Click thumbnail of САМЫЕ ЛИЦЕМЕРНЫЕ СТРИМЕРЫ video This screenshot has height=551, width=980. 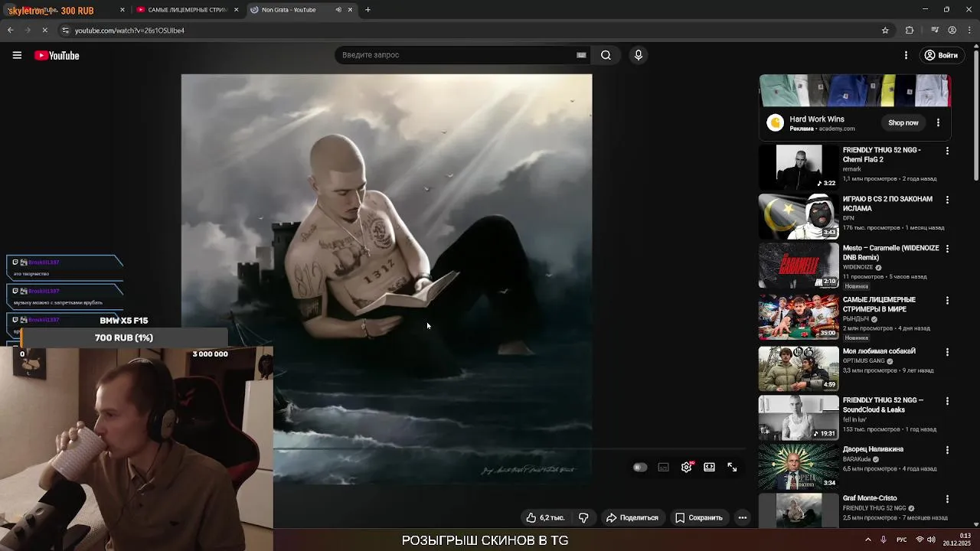click(x=799, y=317)
